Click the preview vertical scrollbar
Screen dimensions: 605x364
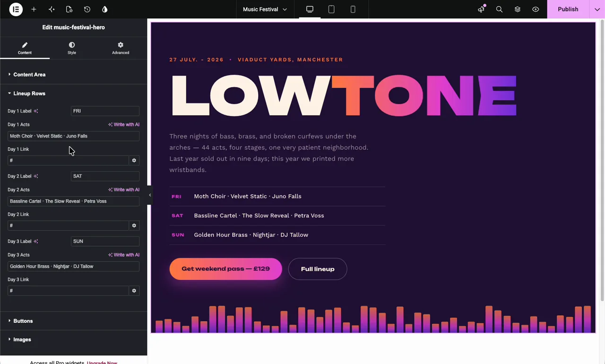tap(602, 161)
